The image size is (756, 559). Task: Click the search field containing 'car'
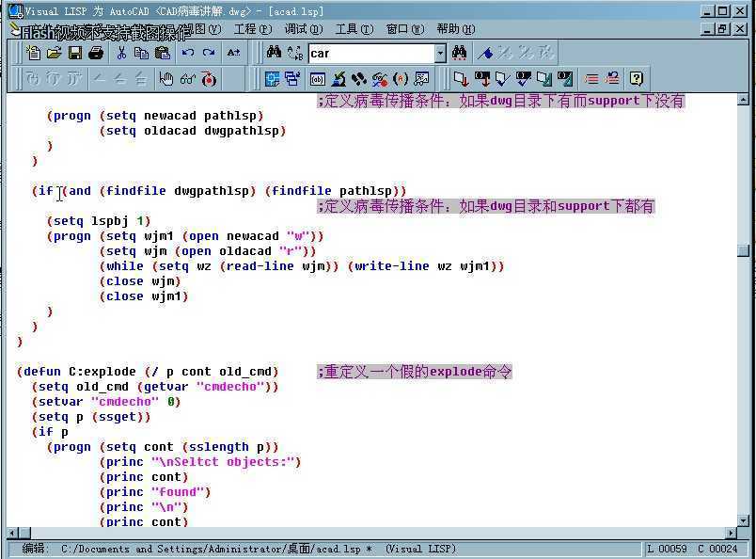371,53
